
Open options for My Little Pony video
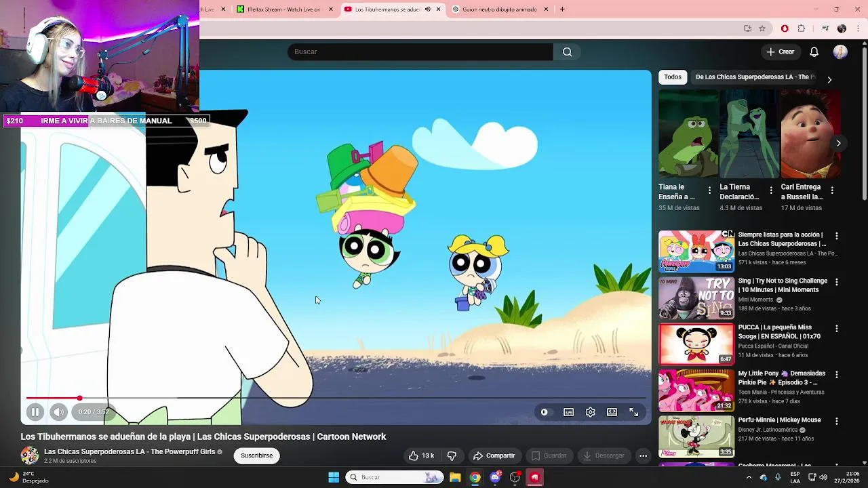coord(836,374)
